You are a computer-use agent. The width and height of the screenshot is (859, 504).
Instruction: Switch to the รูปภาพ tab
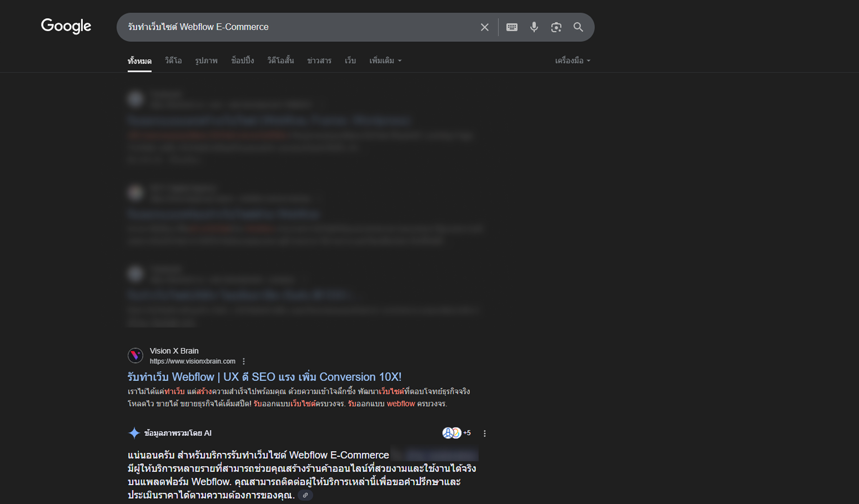206,61
